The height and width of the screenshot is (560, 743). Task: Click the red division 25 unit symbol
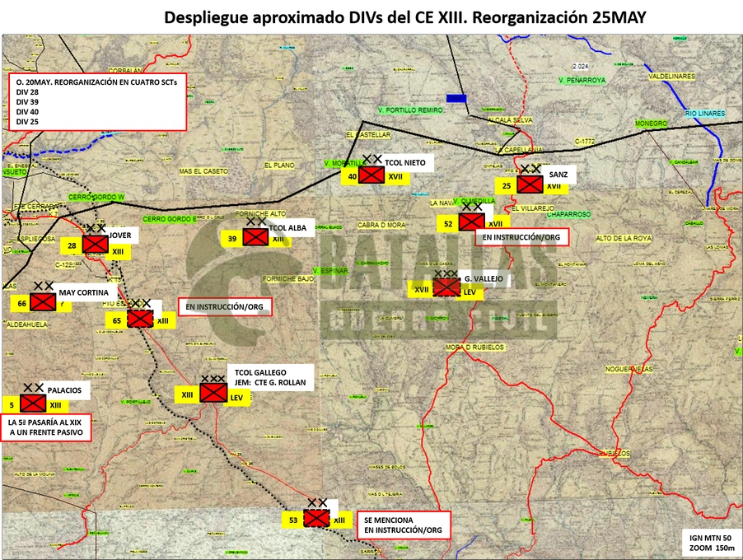click(530, 184)
